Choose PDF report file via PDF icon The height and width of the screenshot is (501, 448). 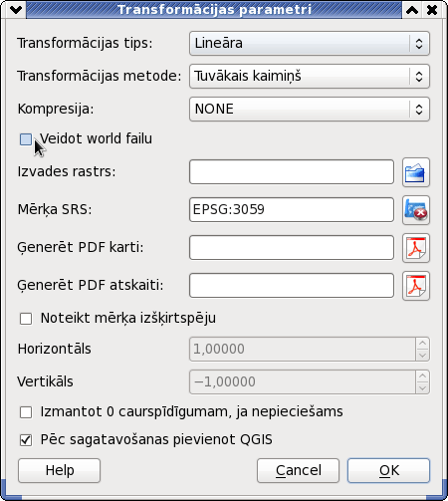[x=416, y=286]
